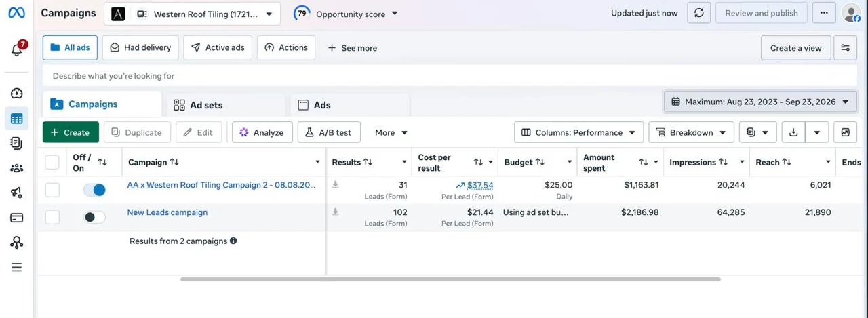
Task: Click the green Create button
Action: (x=71, y=132)
